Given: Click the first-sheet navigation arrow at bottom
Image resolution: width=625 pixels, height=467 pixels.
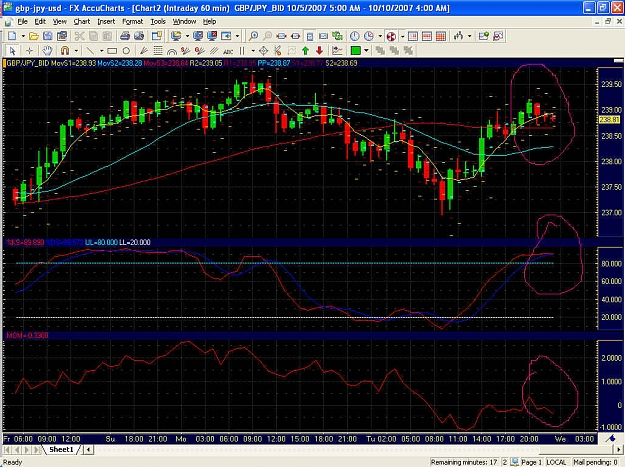Looking at the screenshot, I should [7, 449].
